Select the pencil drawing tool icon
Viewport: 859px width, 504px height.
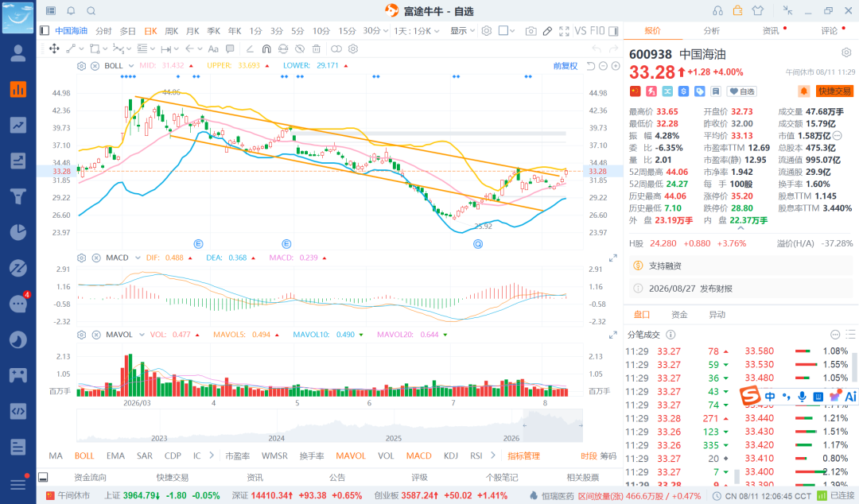point(547,31)
